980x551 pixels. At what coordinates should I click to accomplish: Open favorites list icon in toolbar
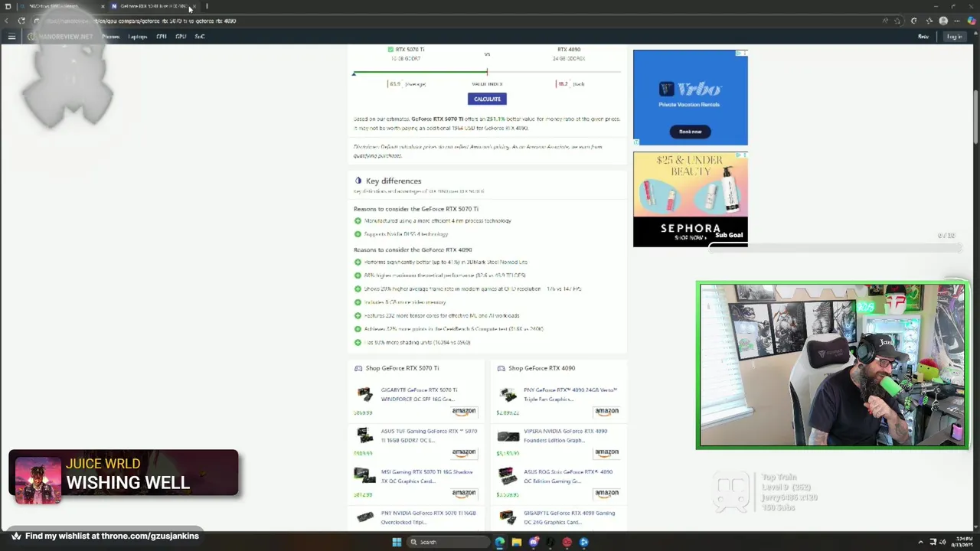929,21
